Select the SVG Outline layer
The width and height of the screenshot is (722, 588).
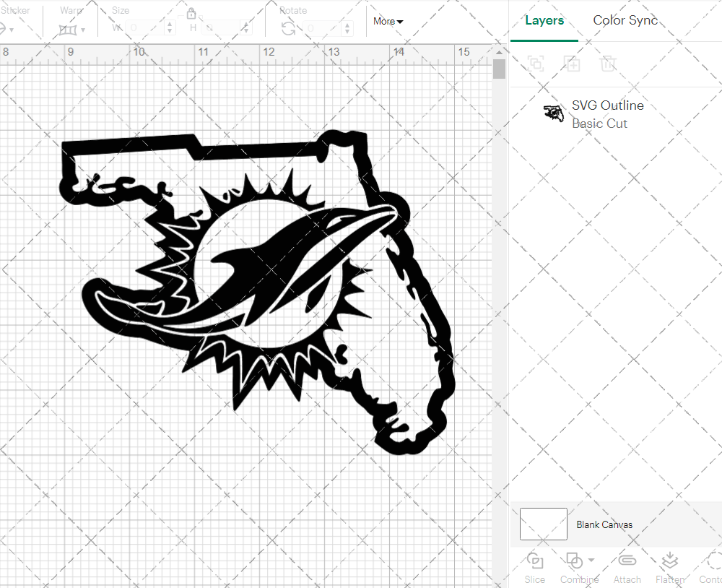[606, 114]
